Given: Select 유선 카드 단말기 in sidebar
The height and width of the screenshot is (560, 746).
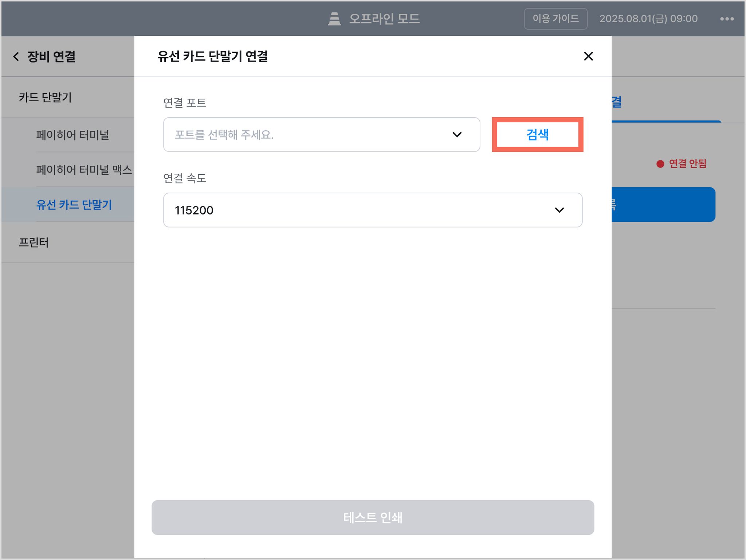Looking at the screenshot, I should click(x=74, y=205).
